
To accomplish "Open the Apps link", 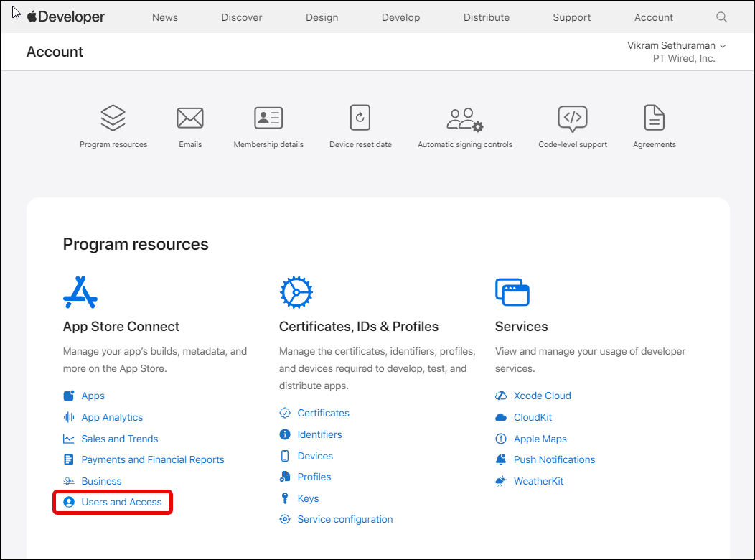I will [93, 396].
